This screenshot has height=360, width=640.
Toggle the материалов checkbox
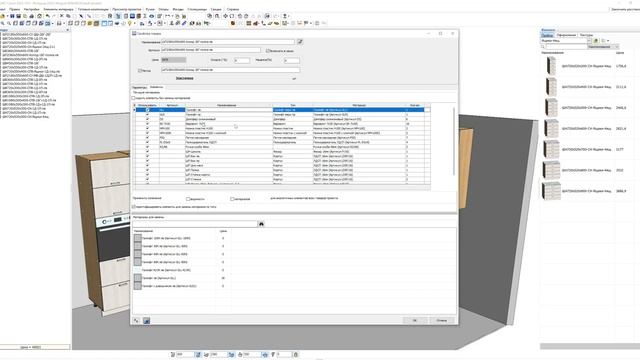pyautogui.click(x=232, y=199)
